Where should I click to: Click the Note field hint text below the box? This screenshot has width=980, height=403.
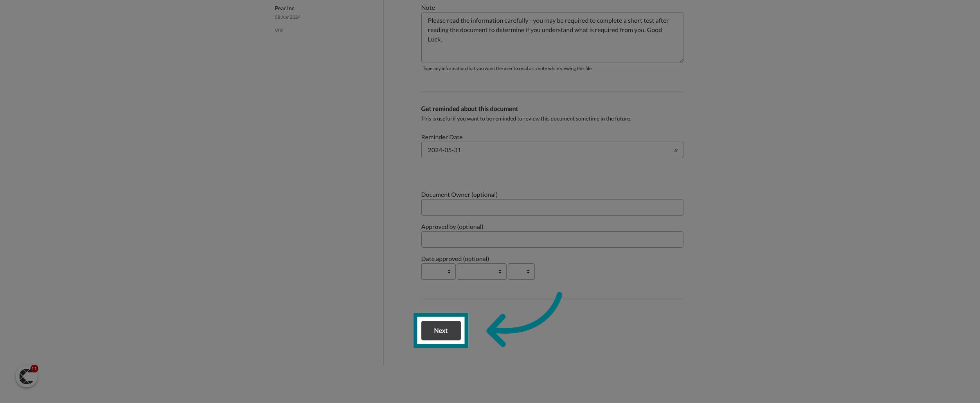[507, 68]
